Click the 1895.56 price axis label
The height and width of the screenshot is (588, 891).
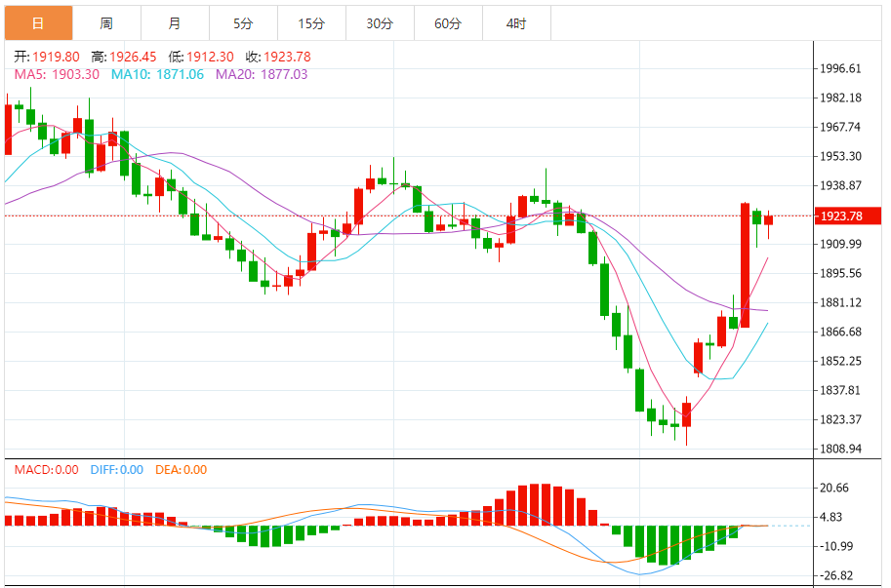[840, 274]
